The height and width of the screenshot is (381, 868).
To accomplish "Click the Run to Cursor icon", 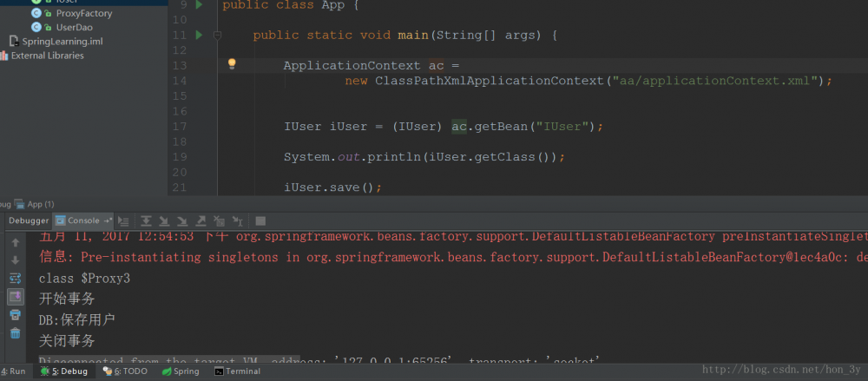I will [238, 221].
